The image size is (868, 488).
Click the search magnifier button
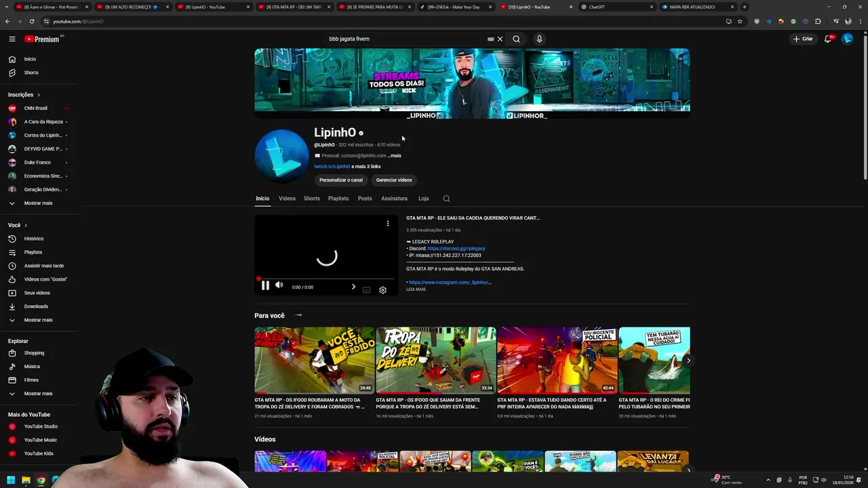click(516, 39)
